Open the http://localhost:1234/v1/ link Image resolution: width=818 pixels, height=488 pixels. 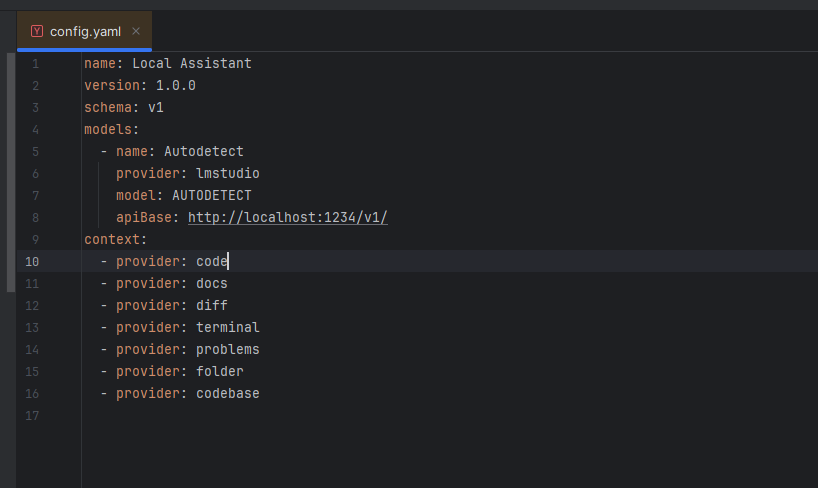[x=287, y=217]
